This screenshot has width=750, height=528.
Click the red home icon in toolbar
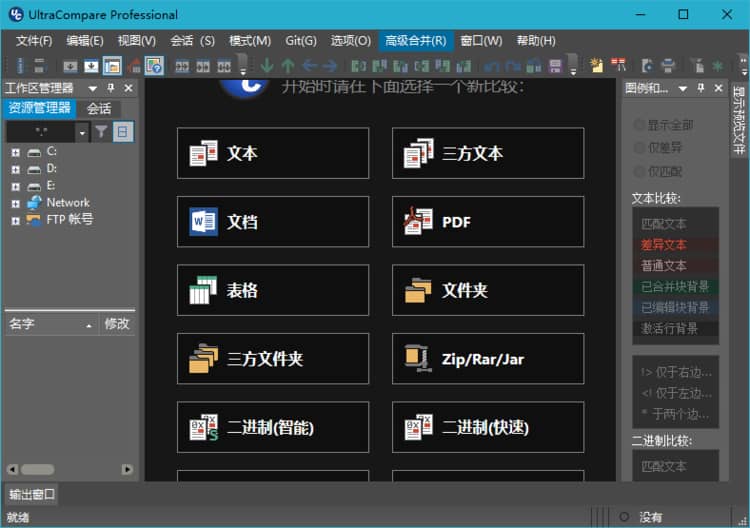click(x=133, y=66)
